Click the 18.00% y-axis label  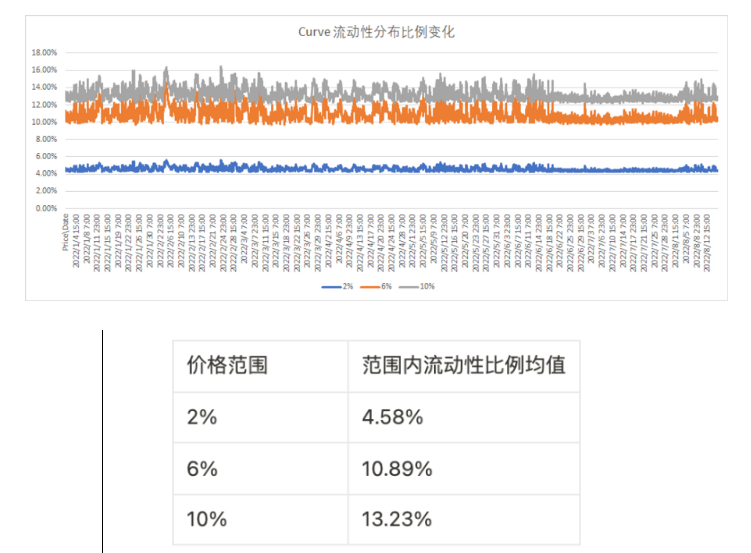(44, 53)
